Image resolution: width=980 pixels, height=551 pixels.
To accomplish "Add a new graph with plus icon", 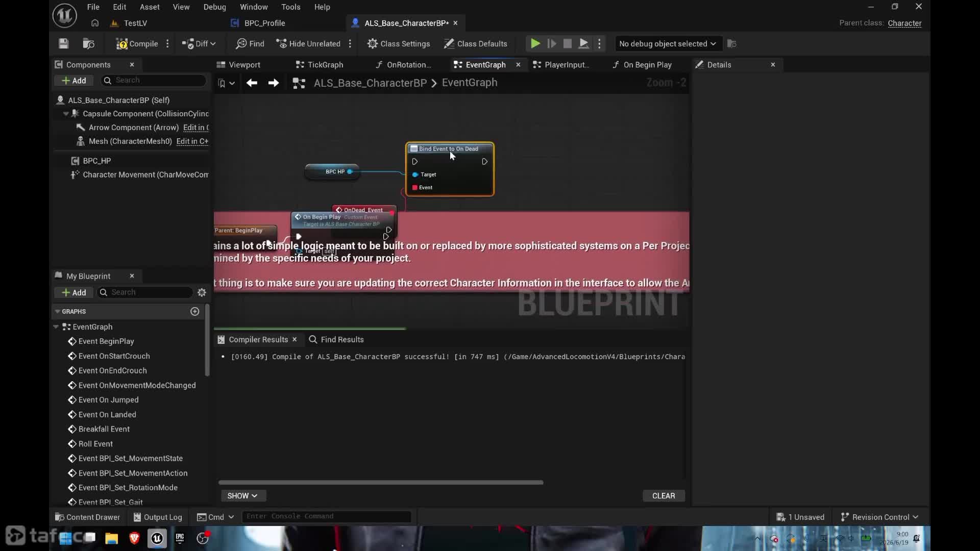I will click(194, 312).
